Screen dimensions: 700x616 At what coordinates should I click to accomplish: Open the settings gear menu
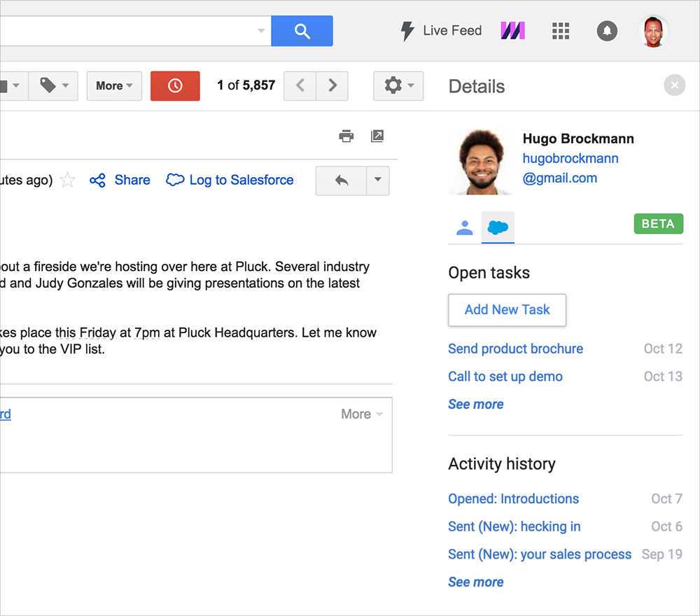tap(398, 85)
